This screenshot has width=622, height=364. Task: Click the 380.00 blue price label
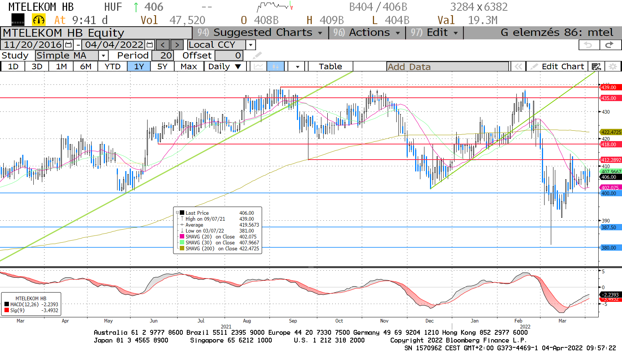click(610, 248)
